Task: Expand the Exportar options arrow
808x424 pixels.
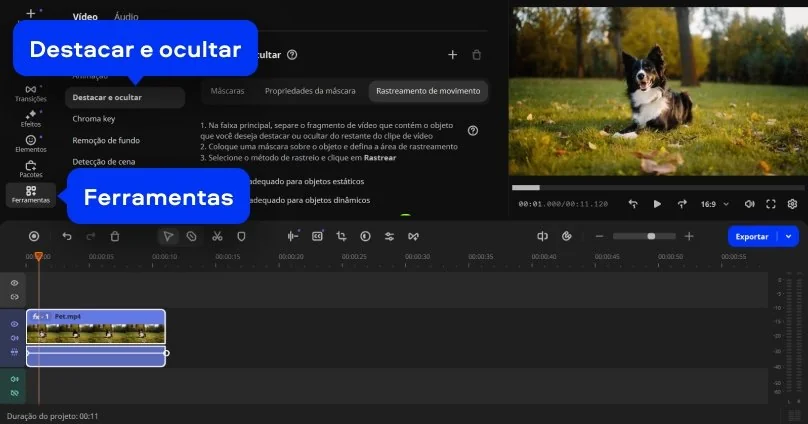Action: click(789, 236)
